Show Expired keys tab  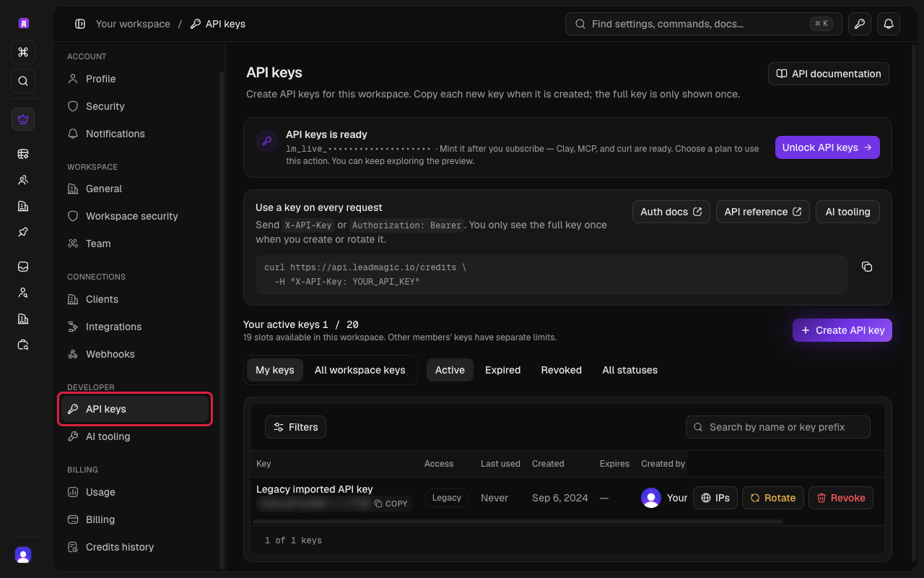(503, 370)
